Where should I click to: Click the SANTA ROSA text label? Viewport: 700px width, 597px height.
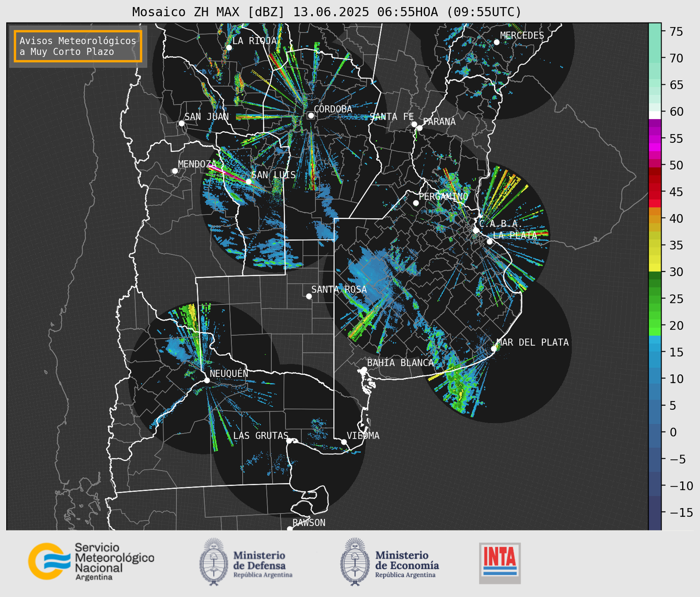click(x=339, y=289)
